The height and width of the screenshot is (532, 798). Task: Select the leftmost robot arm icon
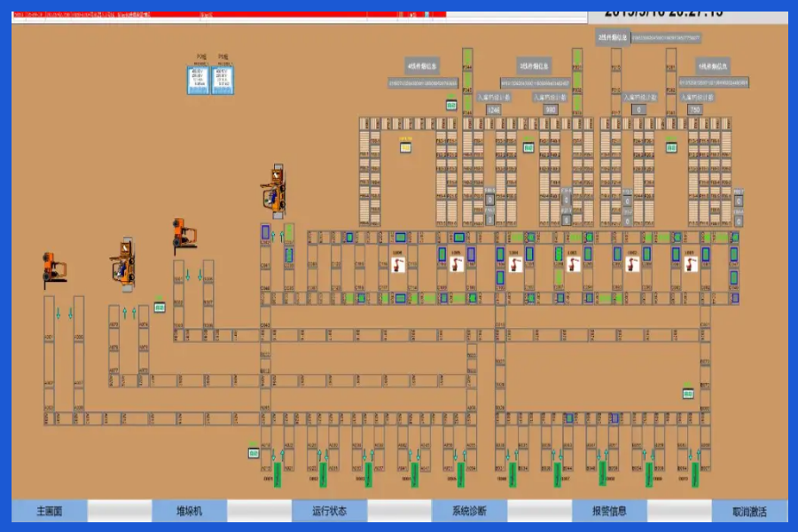(398, 263)
